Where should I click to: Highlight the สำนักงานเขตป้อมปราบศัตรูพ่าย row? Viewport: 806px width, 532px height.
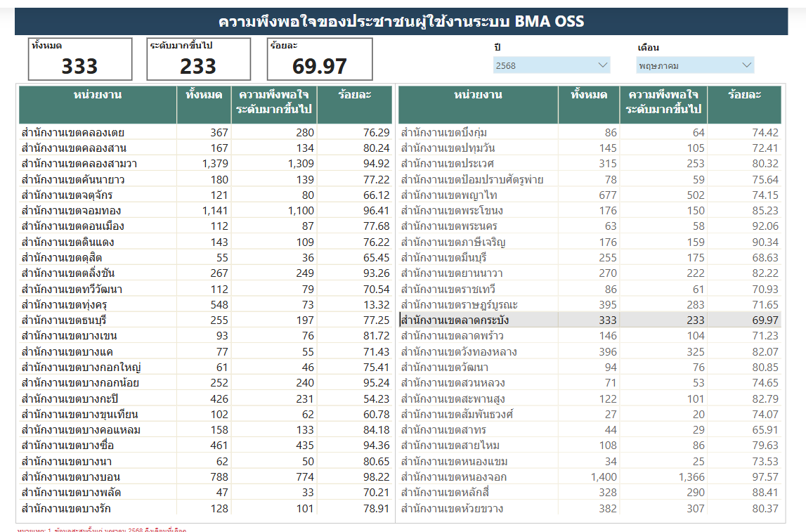click(590, 179)
